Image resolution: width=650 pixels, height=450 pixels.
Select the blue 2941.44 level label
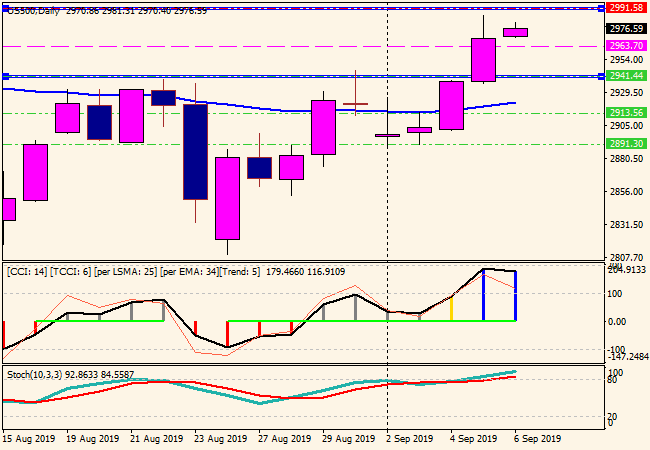click(625, 76)
